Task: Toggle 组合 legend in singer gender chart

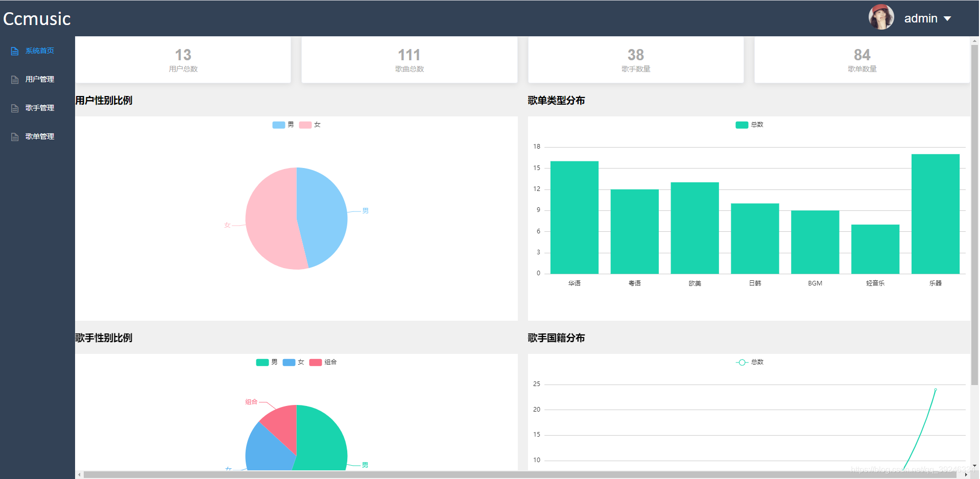Action: tap(323, 362)
